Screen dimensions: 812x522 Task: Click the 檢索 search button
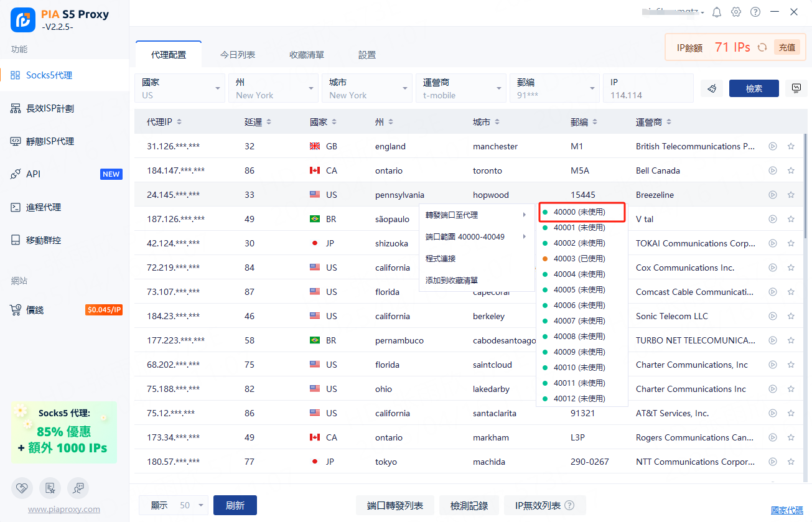coord(754,88)
